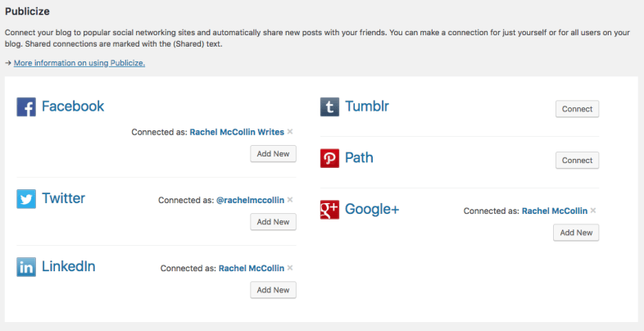Remove the Google+ Rachel McCollin connection
This screenshot has width=644, height=331.
click(x=593, y=211)
